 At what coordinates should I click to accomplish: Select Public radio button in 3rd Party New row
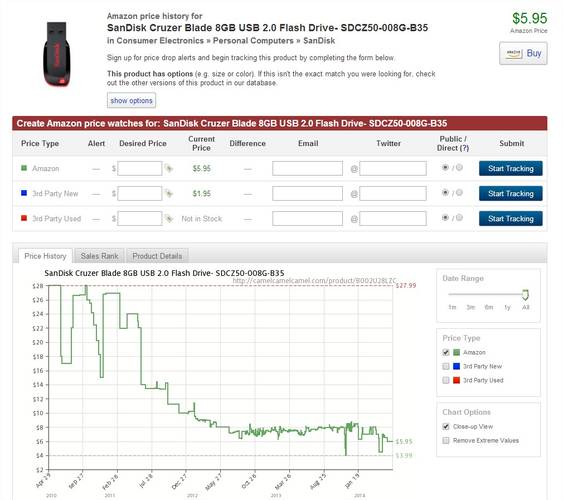pos(445,192)
